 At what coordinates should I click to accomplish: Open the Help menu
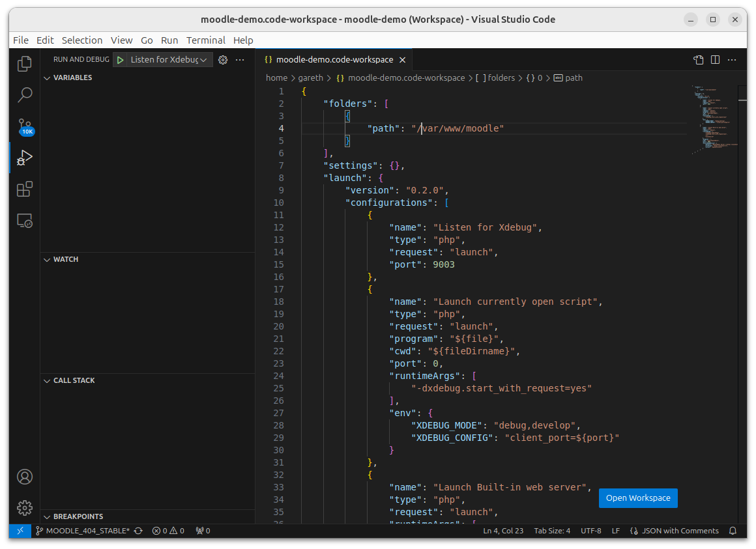(243, 40)
